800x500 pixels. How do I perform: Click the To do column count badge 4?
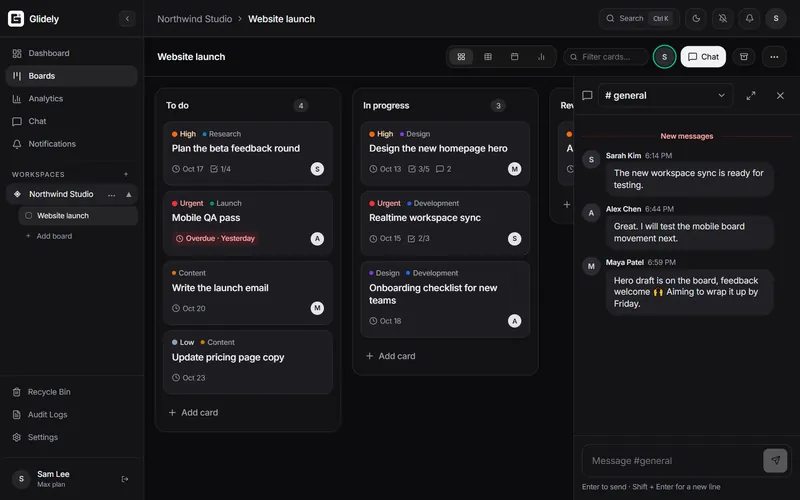(301, 106)
